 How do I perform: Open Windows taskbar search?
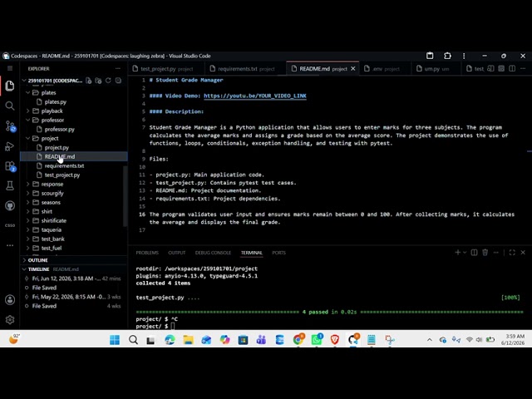(133, 340)
